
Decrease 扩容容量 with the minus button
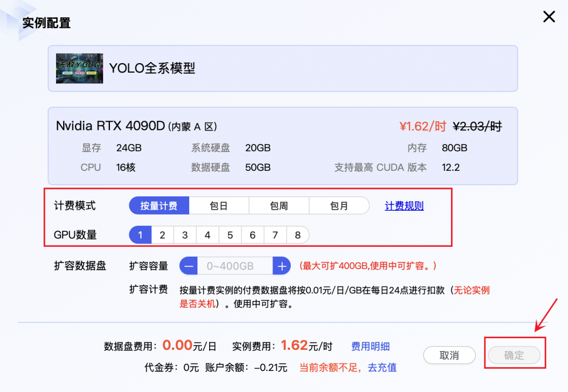click(x=189, y=266)
